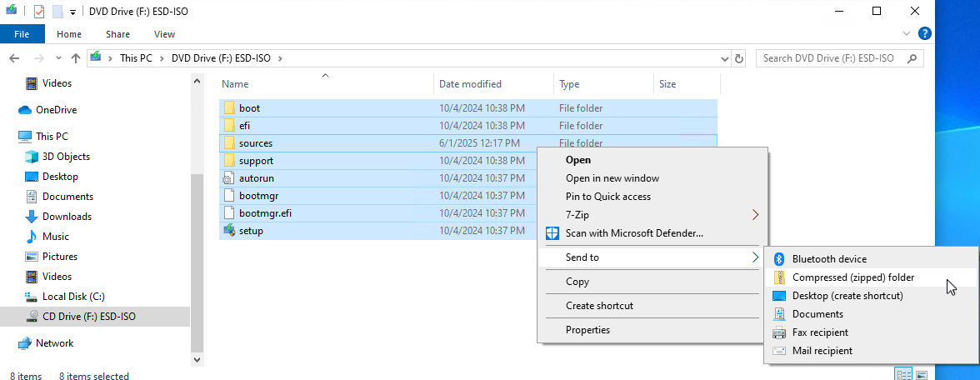Switch to Details view layout icon
The image size is (980, 380).
coord(903,375)
